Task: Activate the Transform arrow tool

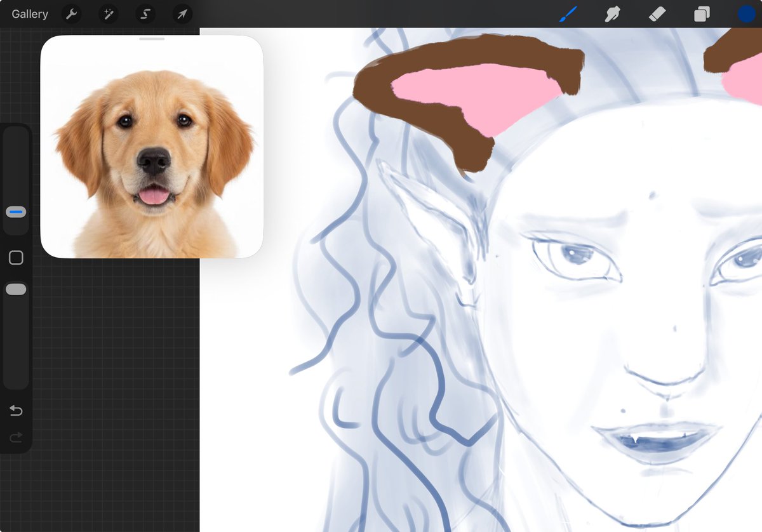Action: pyautogui.click(x=182, y=14)
